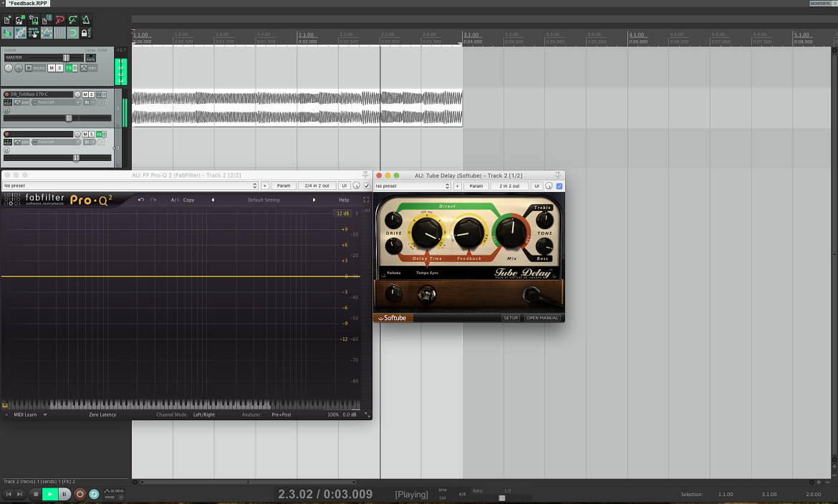This screenshot has width=838, height=504.
Task: Solo the DB_TubBass-170-C track
Action: tap(92, 94)
